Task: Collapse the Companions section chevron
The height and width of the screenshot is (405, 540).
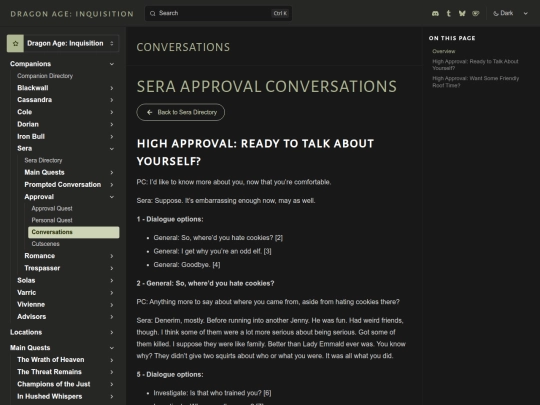Action: click(112, 64)
